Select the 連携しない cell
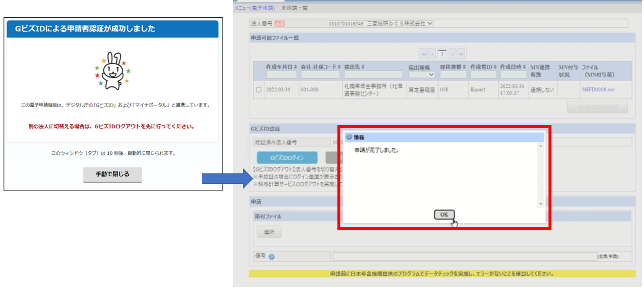 click(542, 90)
